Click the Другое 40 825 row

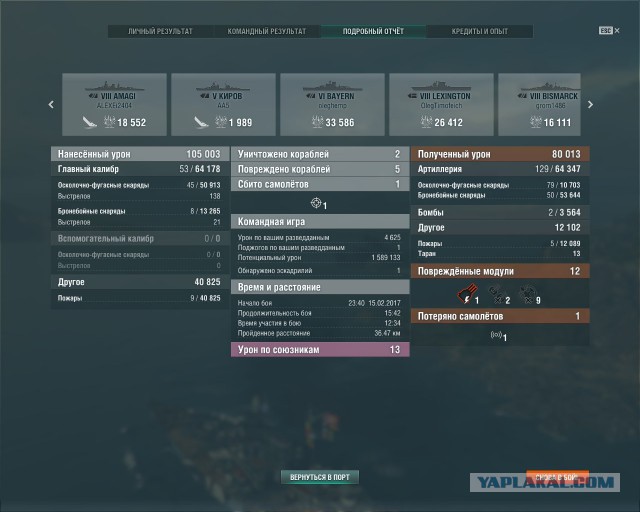pos(140,282)
